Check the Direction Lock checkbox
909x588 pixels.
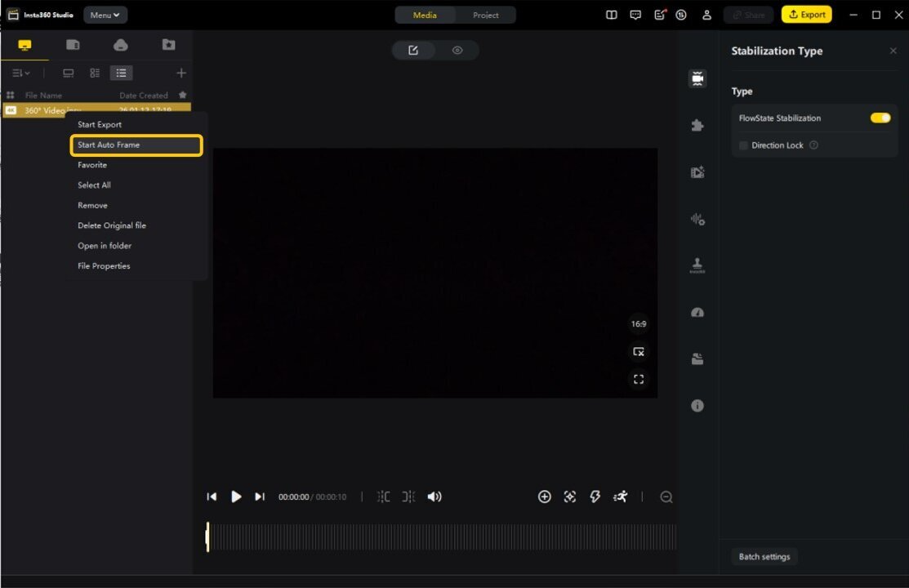(743, 145)
